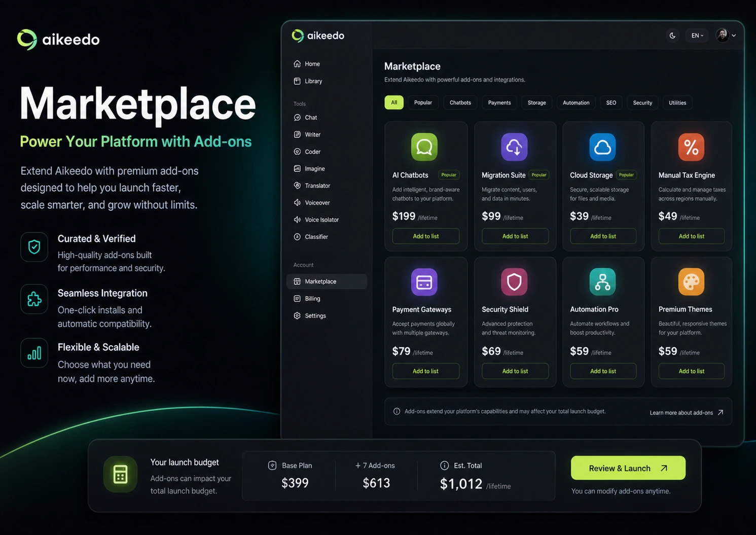Open the Classifier tool
This screenshot has width=756, height=535.
tap(311, 237)
